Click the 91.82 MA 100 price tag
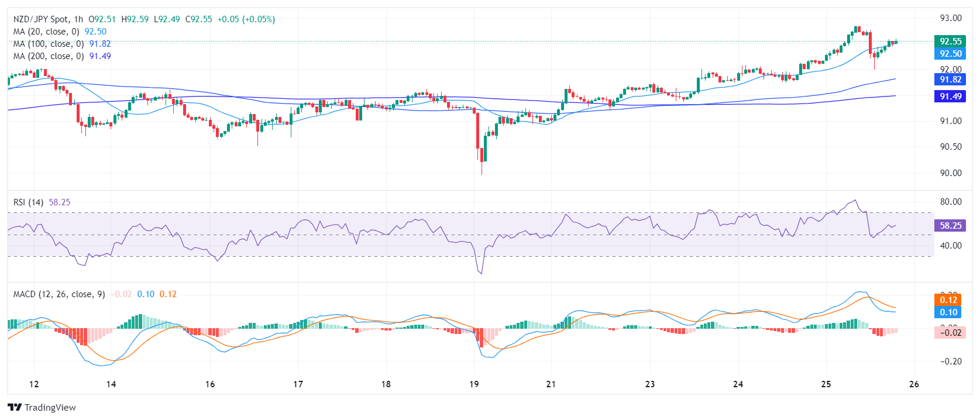Viewport: 980px width, 420px height. tap(950, 80)
